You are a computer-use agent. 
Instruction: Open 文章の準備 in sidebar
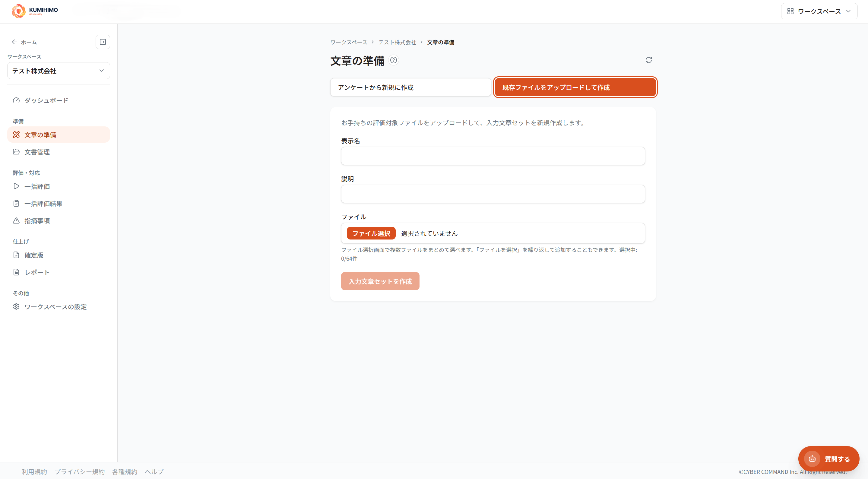click(x=59, y=135)
